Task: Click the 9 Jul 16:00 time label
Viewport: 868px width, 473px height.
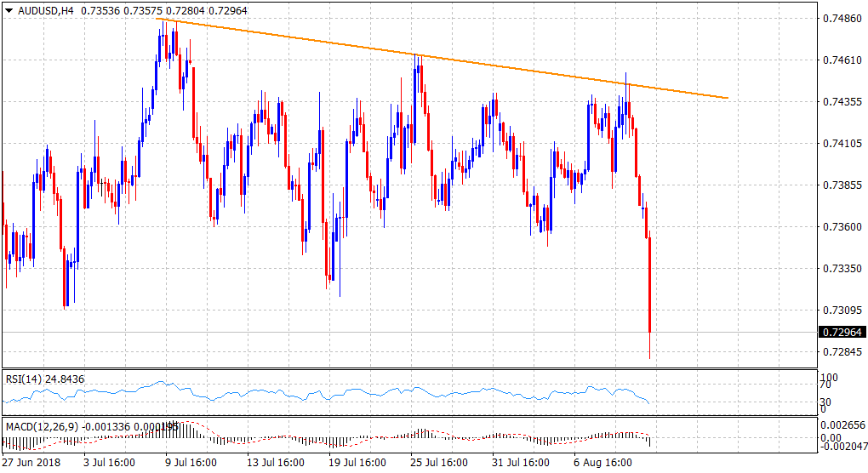Action: 192,464
